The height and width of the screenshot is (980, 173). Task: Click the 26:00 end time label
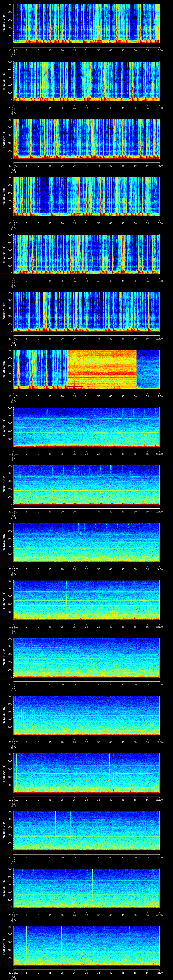[x=160, y=685]
